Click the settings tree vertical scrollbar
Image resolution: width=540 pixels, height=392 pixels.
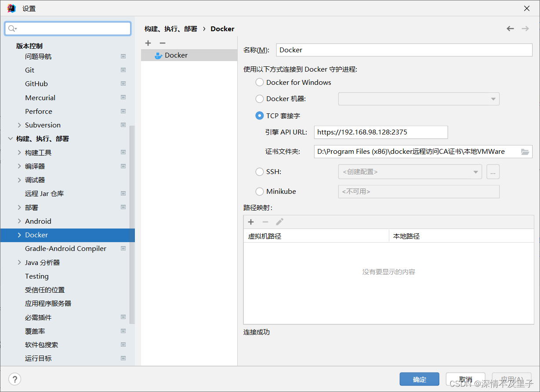(132, 224)
